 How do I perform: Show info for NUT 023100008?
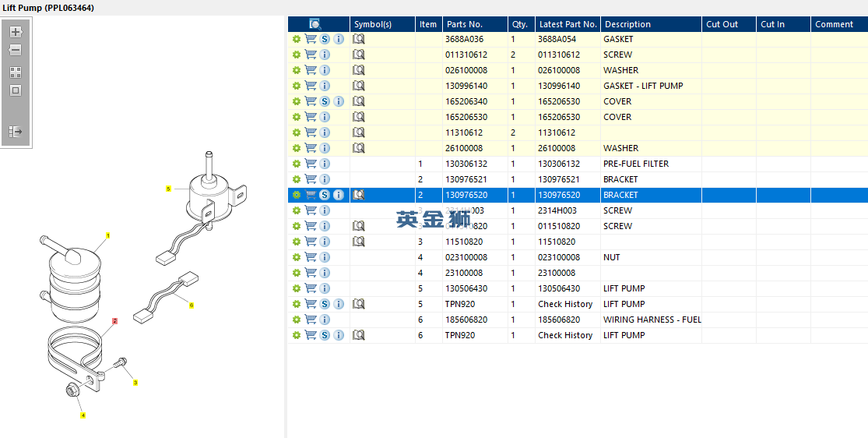325,256
